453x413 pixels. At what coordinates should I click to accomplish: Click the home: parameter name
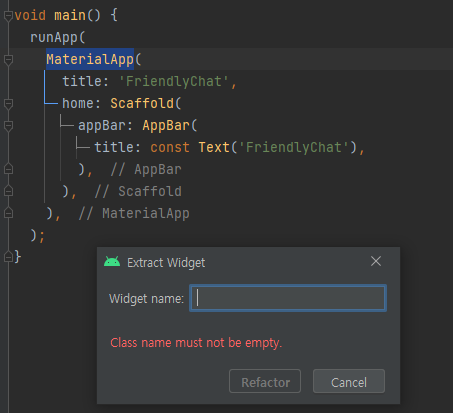(x=81, y=103)
